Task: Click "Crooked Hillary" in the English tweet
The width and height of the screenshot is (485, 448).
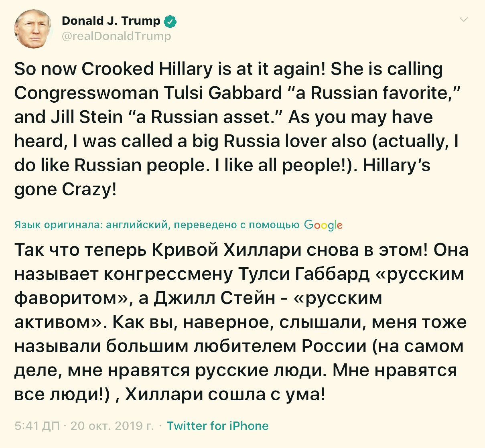Action: tap(148, 69)
